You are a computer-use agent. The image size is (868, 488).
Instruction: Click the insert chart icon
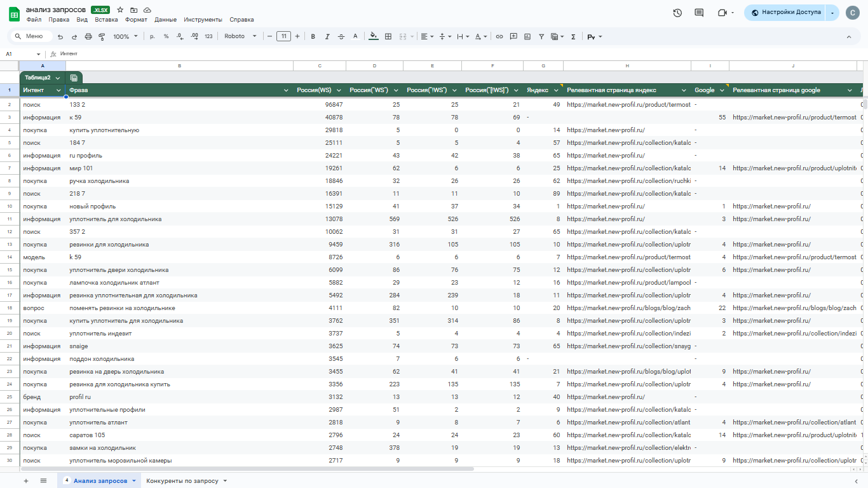coord(527,36)
